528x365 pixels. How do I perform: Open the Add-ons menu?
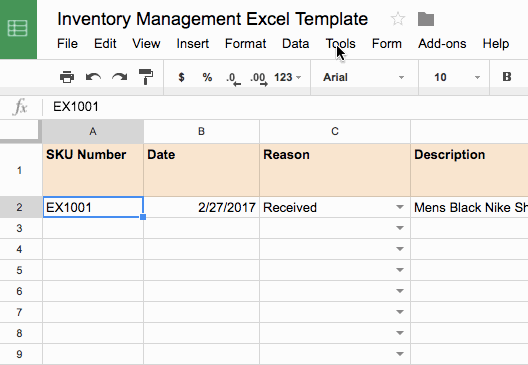[442, 43]
